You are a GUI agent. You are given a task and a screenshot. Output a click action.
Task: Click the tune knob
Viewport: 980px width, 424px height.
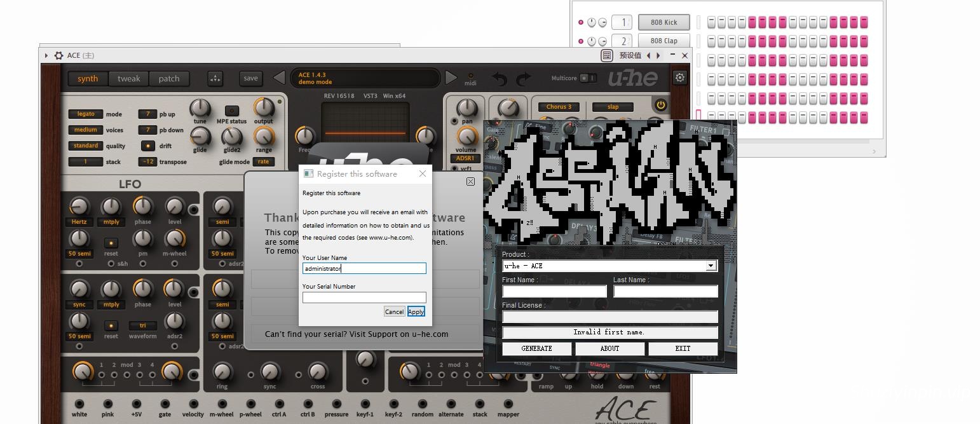[x=200, y=108]
